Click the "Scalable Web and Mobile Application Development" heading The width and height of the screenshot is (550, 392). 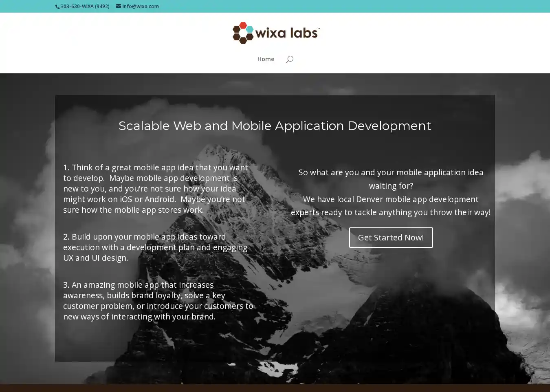coord(275,126)
